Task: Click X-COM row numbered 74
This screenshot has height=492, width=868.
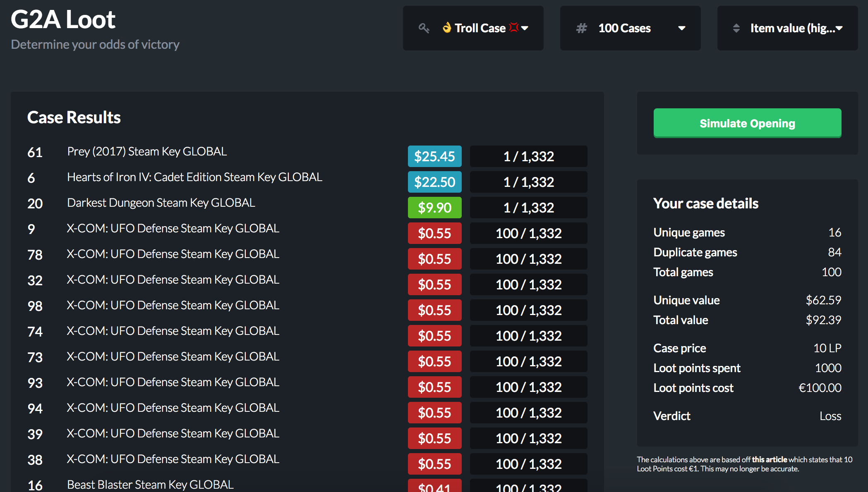Action: [307, 335]
